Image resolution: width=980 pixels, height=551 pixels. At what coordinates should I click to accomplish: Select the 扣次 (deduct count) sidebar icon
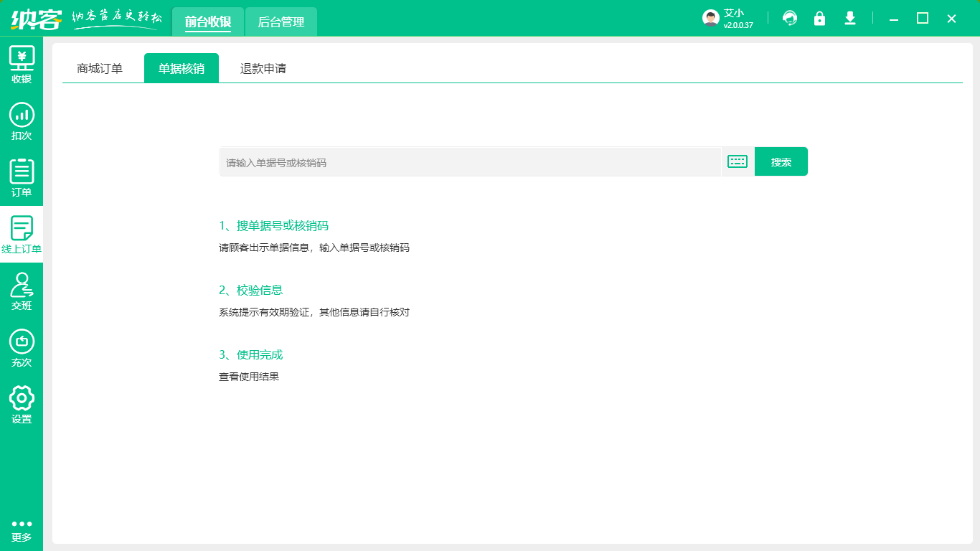pos(22,122)
